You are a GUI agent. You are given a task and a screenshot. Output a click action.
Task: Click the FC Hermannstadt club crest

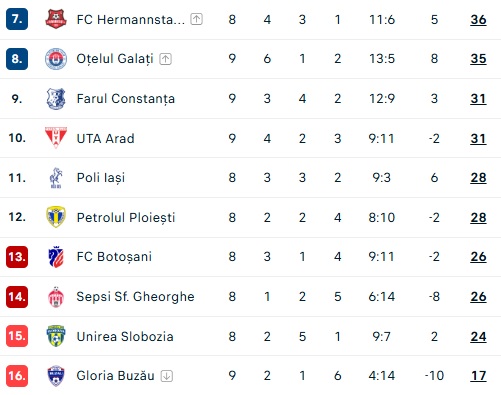[x=56, y=19]
